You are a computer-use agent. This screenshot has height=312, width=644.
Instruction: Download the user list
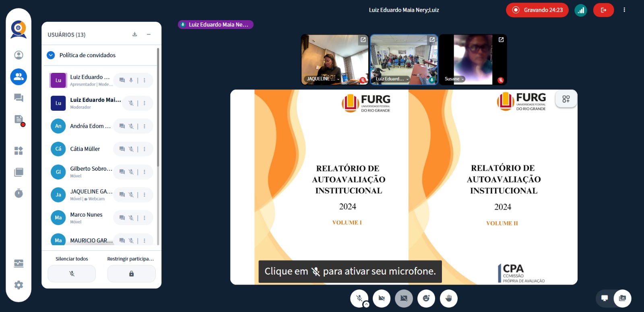(x=135, y=35)
